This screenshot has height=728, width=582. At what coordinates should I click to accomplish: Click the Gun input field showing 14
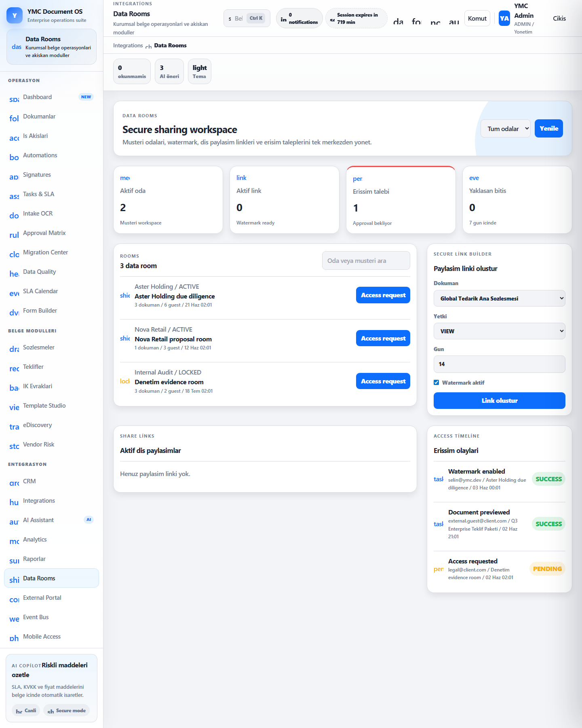point(500,364)
